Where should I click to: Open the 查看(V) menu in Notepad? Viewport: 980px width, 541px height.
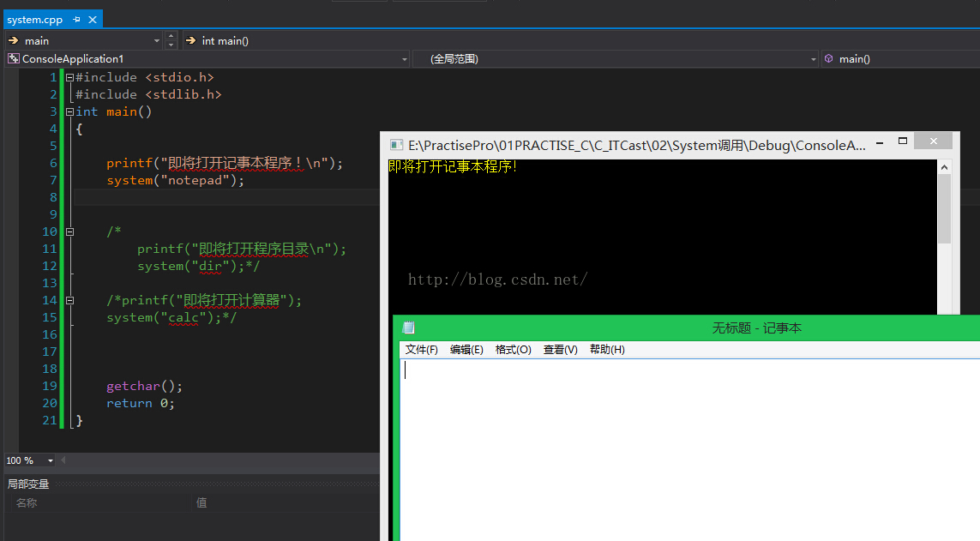pos(560,350)
